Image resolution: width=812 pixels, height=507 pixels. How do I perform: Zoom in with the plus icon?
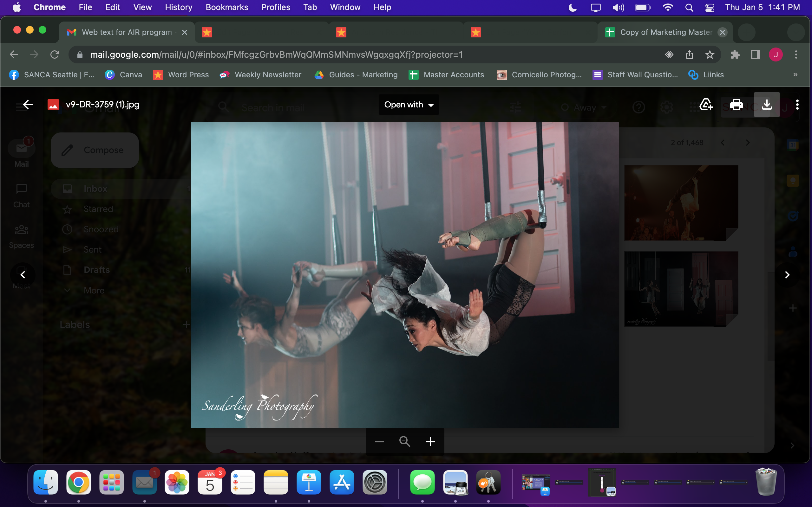[x=430, y=442]
